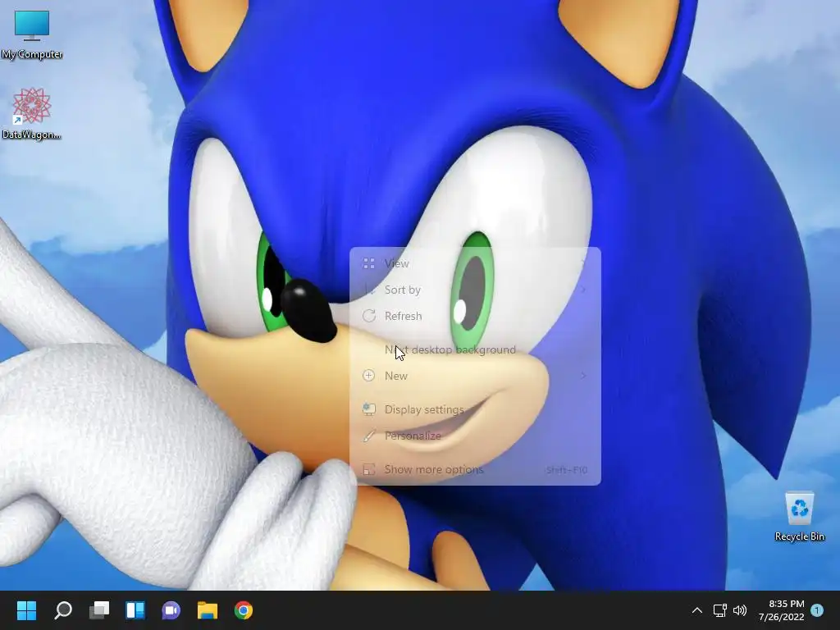840x630 pixels.
Task: Open the notification badge
Action: 817,610
